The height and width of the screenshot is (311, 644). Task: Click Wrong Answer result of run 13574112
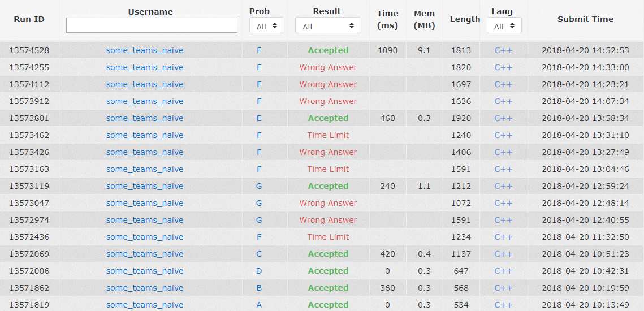pos(328,84)
